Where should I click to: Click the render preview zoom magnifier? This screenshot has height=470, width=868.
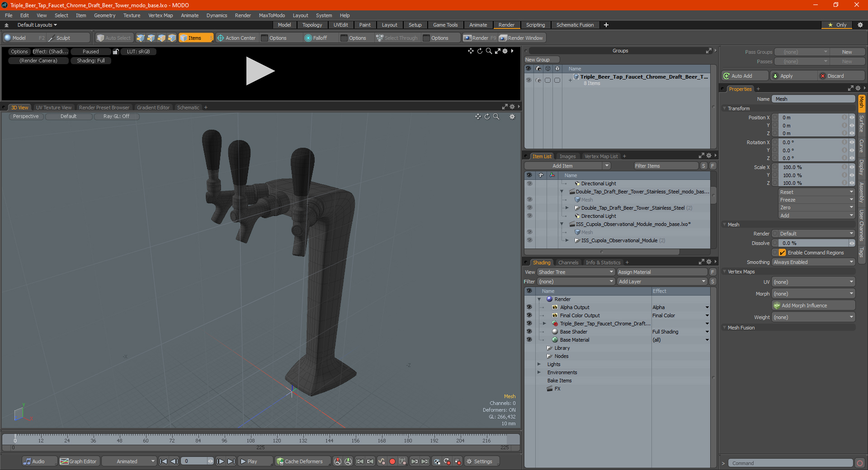point(489,51)
